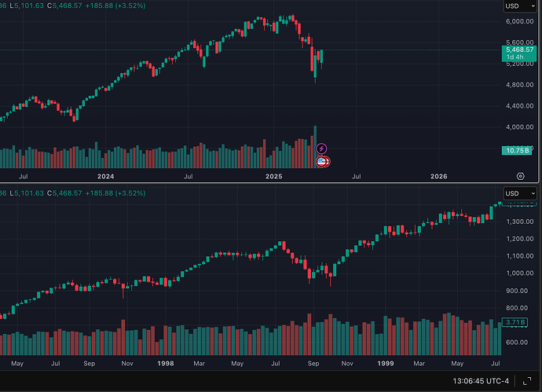The width and height of the screenshot is (542, 392).
Task: Click the pane divider between the two charts
Action: tap(271, 185)
